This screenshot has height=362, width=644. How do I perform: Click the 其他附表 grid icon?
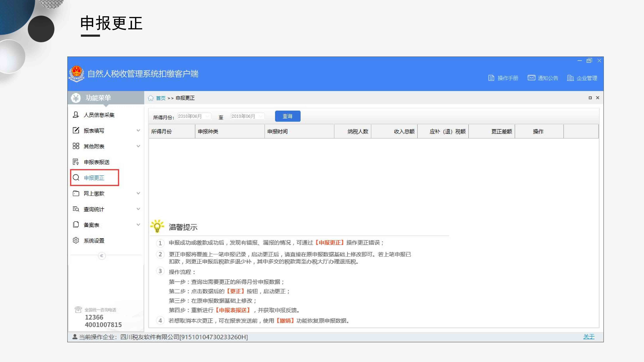click(x=76, y=146)
